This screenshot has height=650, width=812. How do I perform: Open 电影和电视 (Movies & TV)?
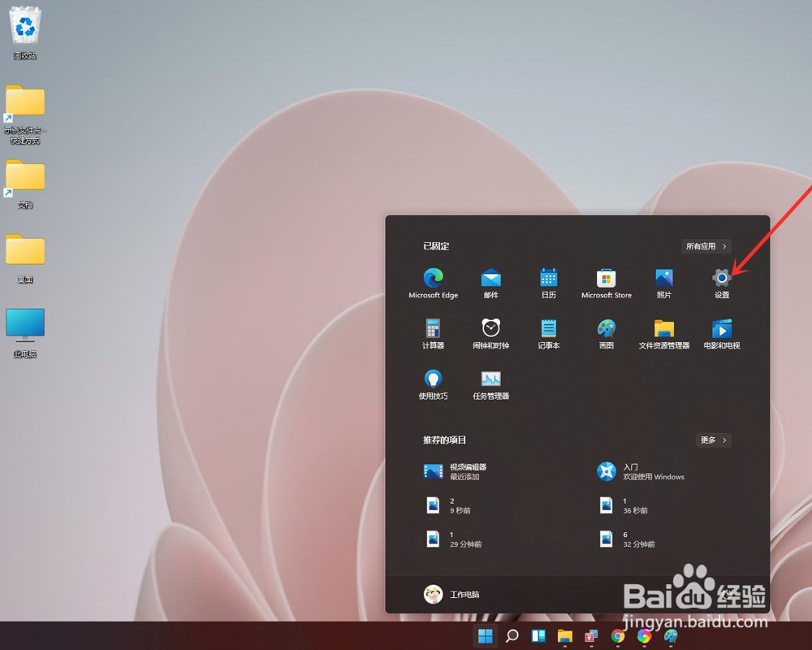click(722, 334)
